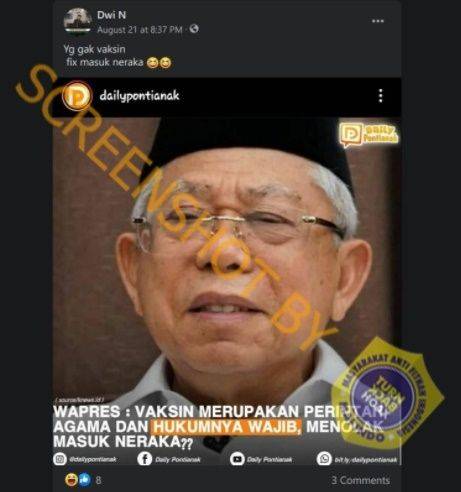Viewport: 461px width, 492px height.
Task: Open the August 21 post timestamp
Action: (140, 30)
